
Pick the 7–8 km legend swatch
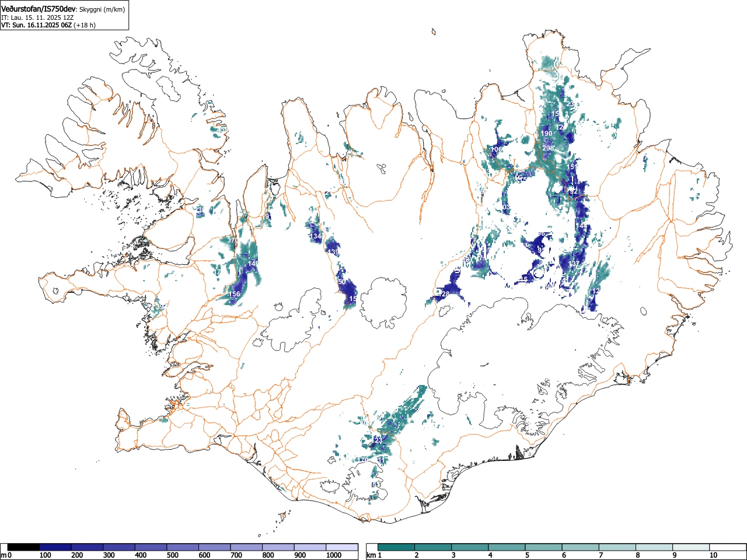[x=617, y=547]
